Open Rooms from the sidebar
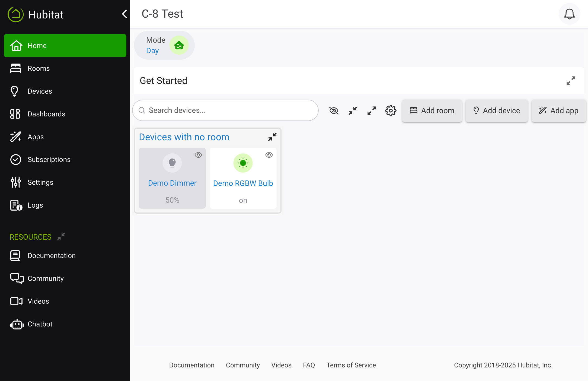588x381 pixels. 65,68
